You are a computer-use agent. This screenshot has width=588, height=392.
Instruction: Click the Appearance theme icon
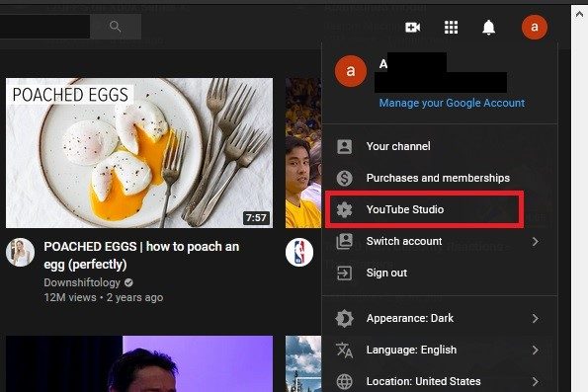[344, 318]
